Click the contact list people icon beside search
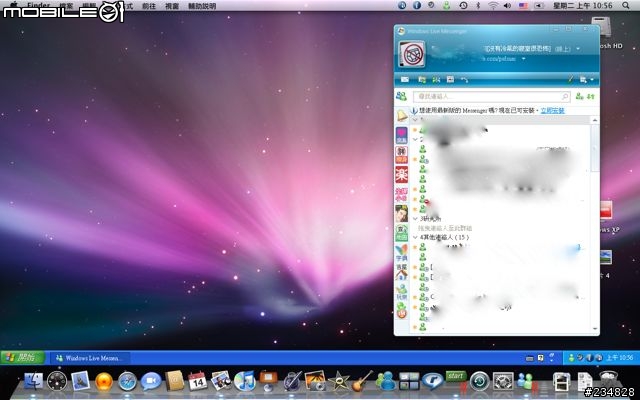The height and width of the screenshot is (400, 640). pyautogui.click(x=401, y=96)
